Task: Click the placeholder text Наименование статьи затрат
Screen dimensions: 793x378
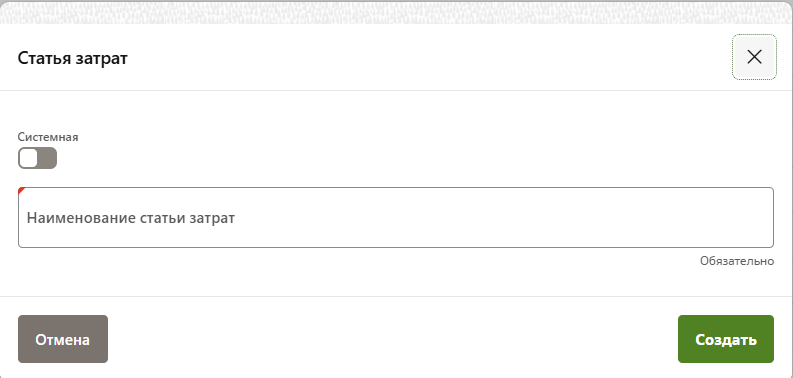Action: pyautogui.click(x=130, y=218)
